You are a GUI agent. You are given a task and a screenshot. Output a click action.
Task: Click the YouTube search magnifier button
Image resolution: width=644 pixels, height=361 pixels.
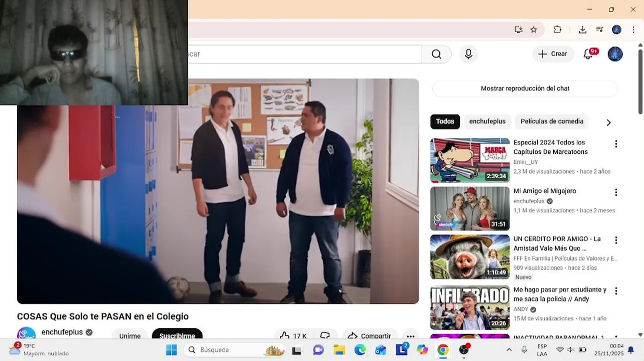tap(436, 54)
